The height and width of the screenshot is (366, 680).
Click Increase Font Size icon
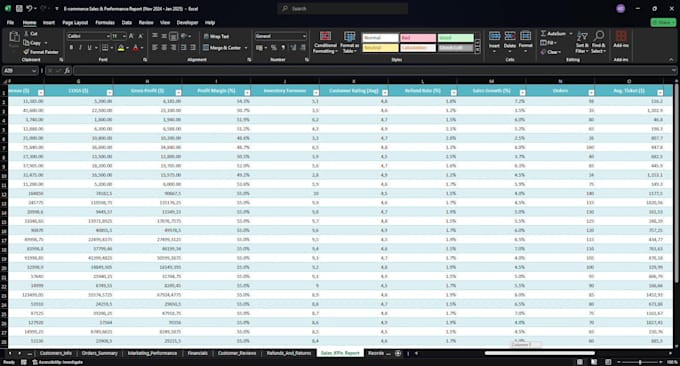(x=131, y=36)
